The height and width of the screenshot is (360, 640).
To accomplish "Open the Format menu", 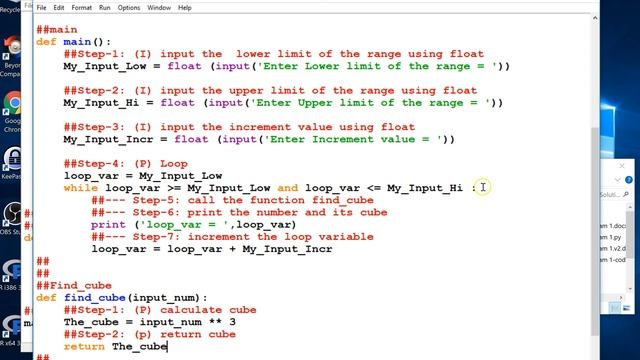I will click(x=81, y=8).
